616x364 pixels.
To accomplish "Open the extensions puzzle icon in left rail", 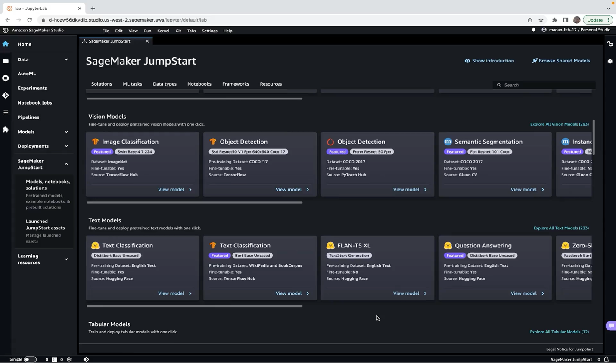I will [x=6, y=130].
